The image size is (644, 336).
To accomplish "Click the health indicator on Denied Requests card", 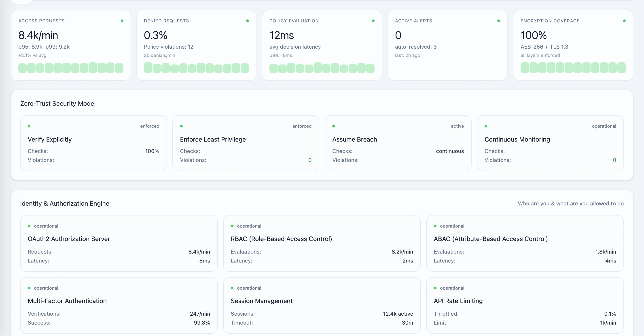I will (x=248, y=21).
